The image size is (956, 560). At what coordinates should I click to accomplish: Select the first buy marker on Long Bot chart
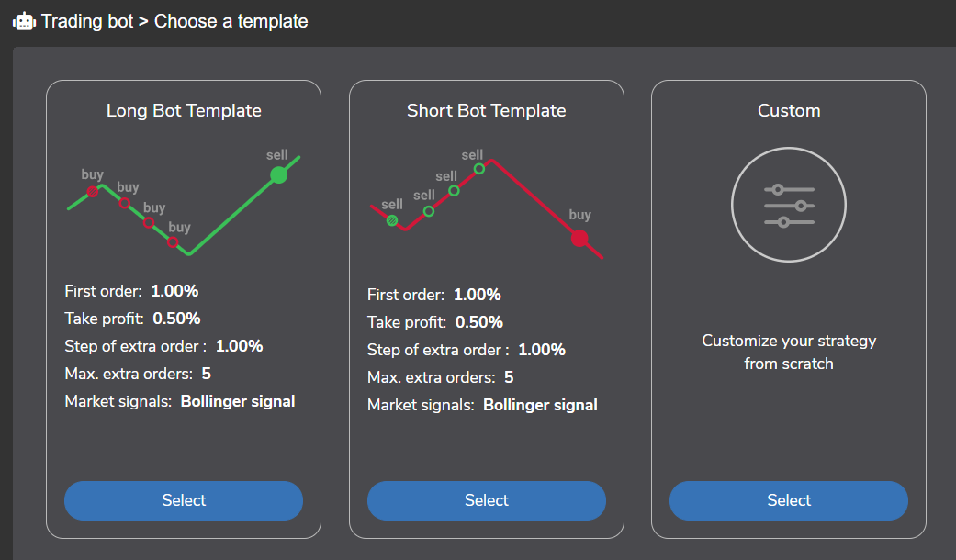[93, 191]
